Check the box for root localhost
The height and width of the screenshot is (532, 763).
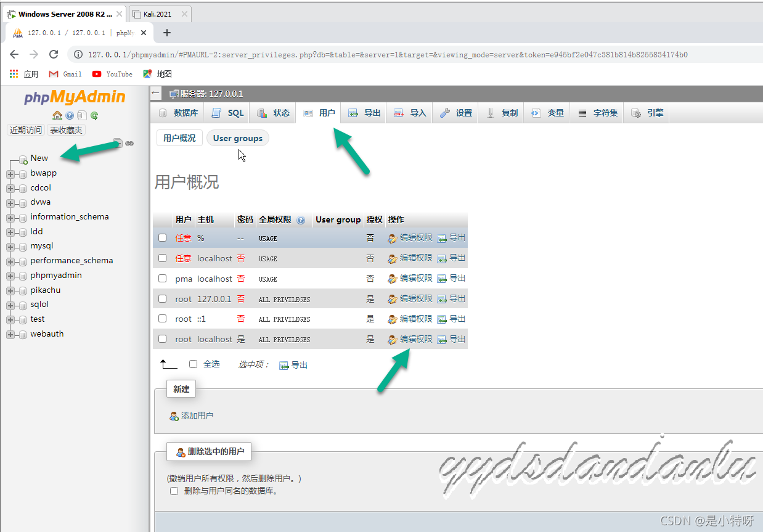pyautogui.click(x=163, y=339)
